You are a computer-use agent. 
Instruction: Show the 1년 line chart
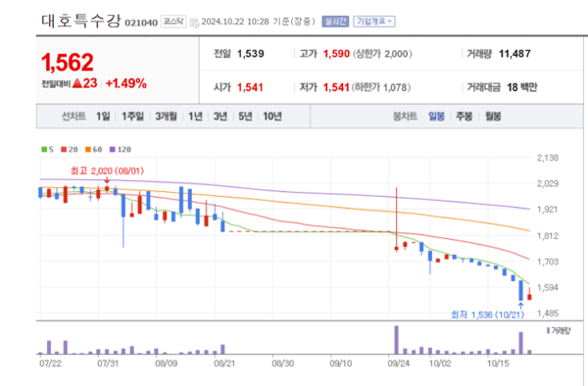(x=195, y=117)
